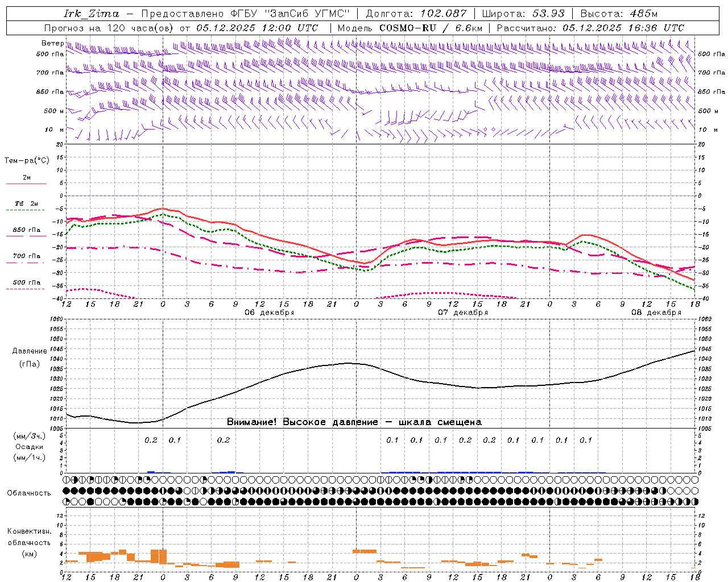Select the elevation text Высота: 485м
Viewport: 728px width, 582px height.
619,14
